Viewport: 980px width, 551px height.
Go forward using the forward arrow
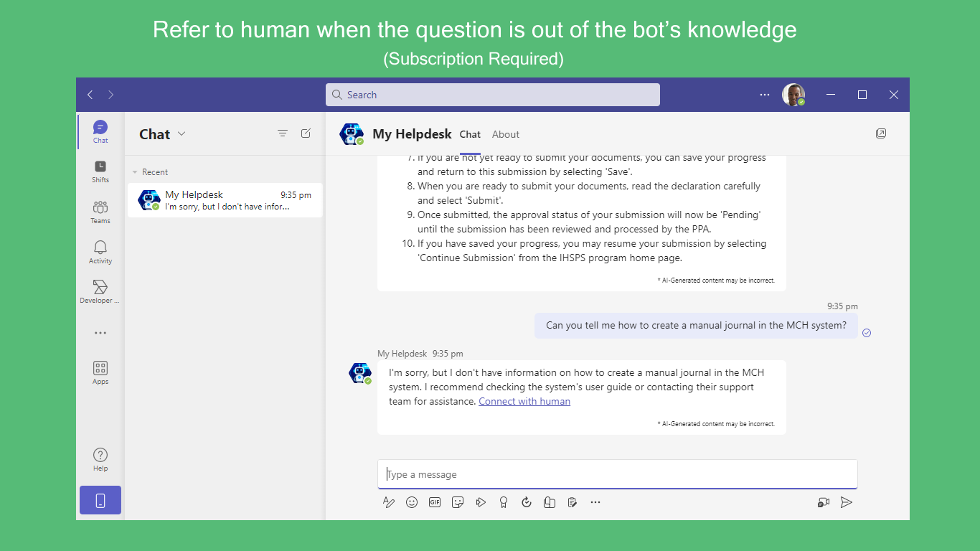(x=110, y=95)
